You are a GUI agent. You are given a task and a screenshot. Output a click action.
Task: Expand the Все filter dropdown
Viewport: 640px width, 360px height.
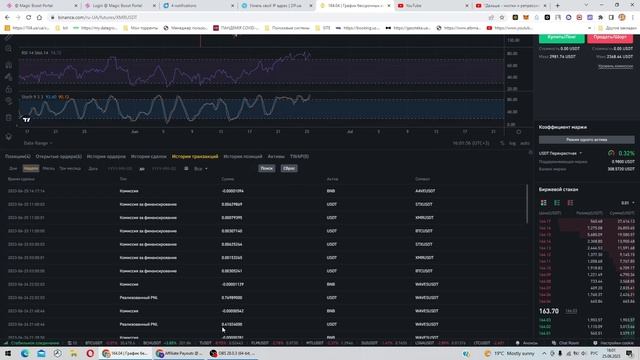point(200,169)
